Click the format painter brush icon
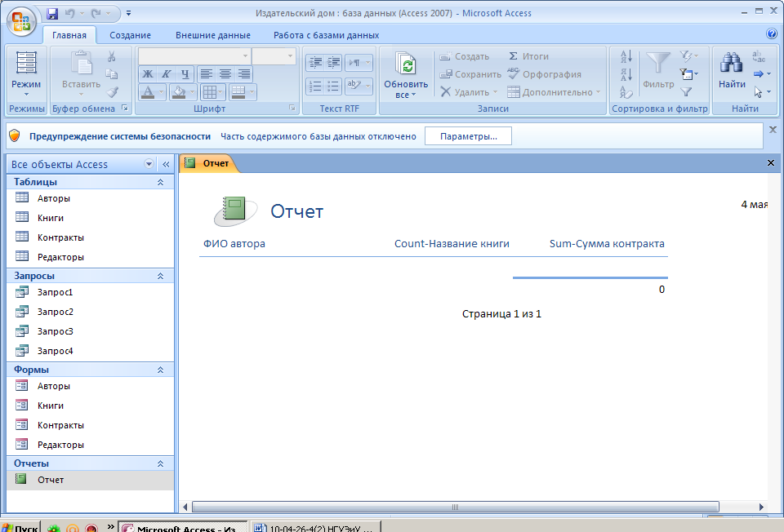This screenshot has width=784, height=532. click(x=112, y=92)
